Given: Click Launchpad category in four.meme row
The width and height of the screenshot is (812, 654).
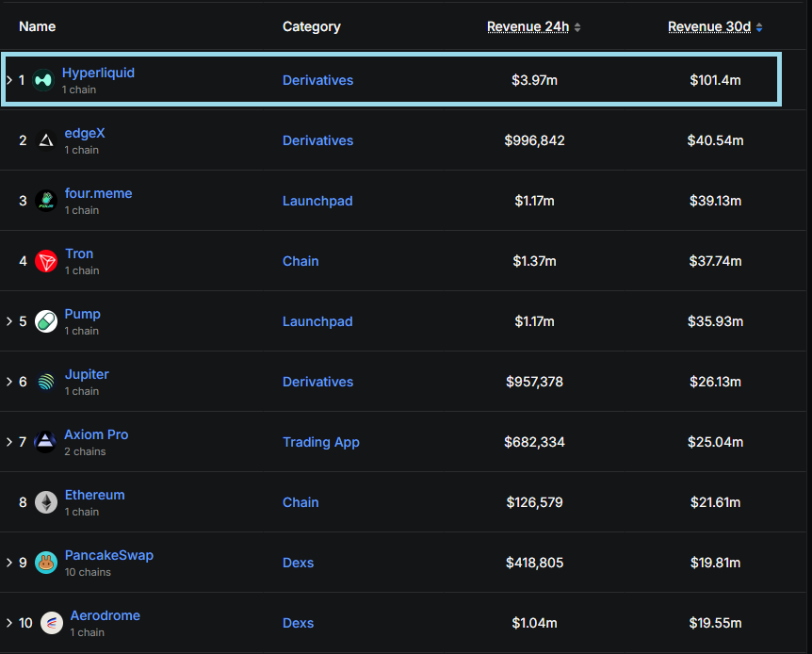Looking at the screenshot, I should [317, 201].
